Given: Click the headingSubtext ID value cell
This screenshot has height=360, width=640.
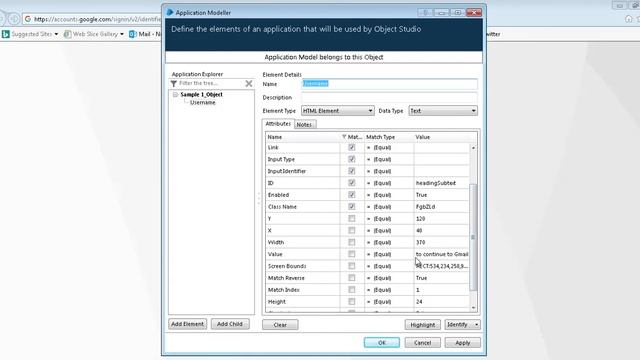Looking at the screenshot, I should (x=442, y=183).
